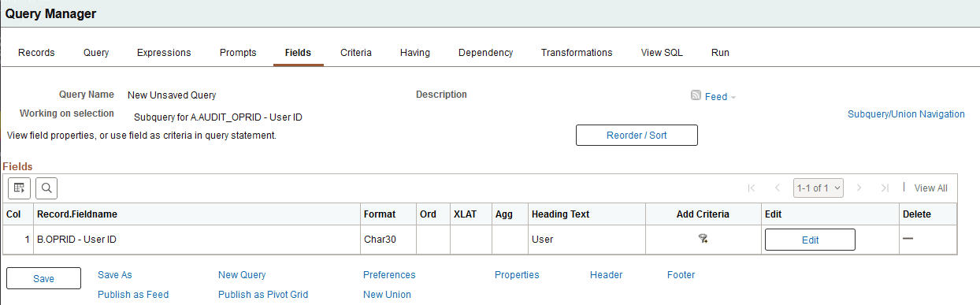Image resolution: width=980 pixels, height=305 pixels.
Task: Switch to the Having tab
Action: pyautogui.click(x=415, y=53)
